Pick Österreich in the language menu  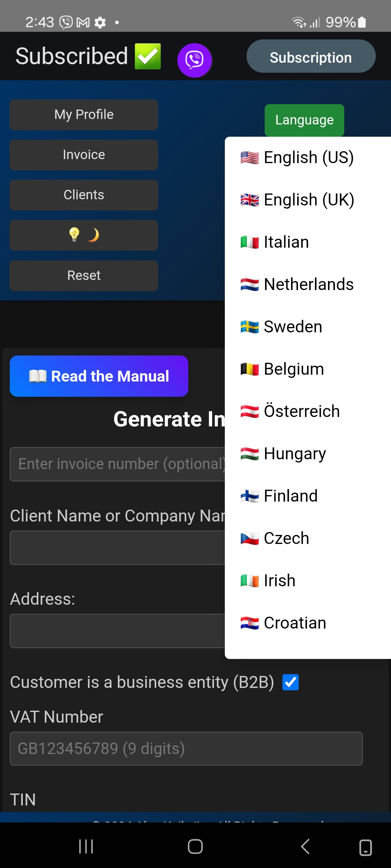tap(302, 412)
